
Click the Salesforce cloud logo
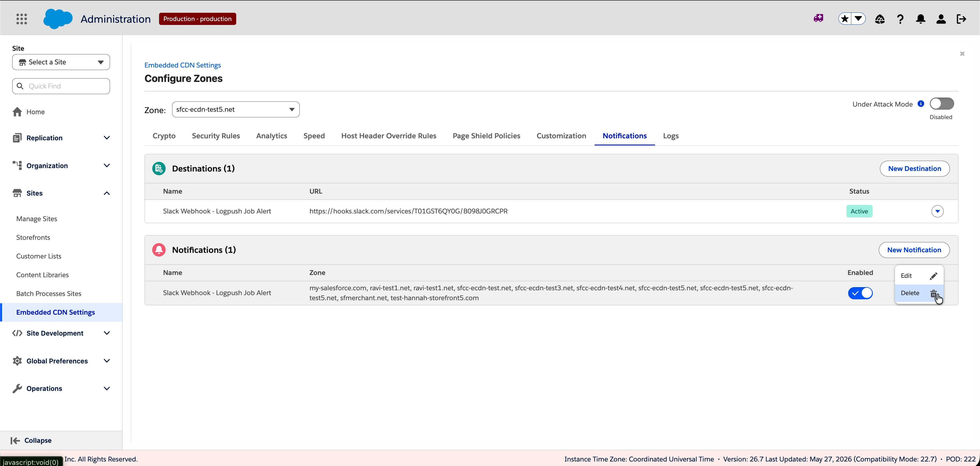[58, 19]
